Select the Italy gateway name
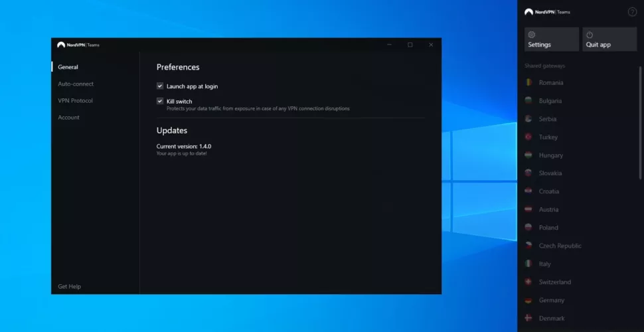Viewport: 644px width, 332px height. point(544,264)
